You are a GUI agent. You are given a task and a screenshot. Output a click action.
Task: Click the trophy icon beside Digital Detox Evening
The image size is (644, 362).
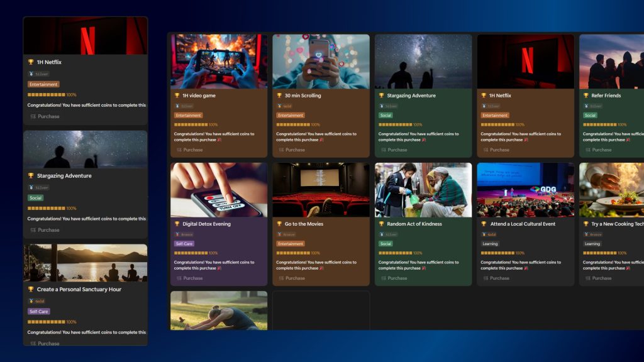click(x=177, y=224)
